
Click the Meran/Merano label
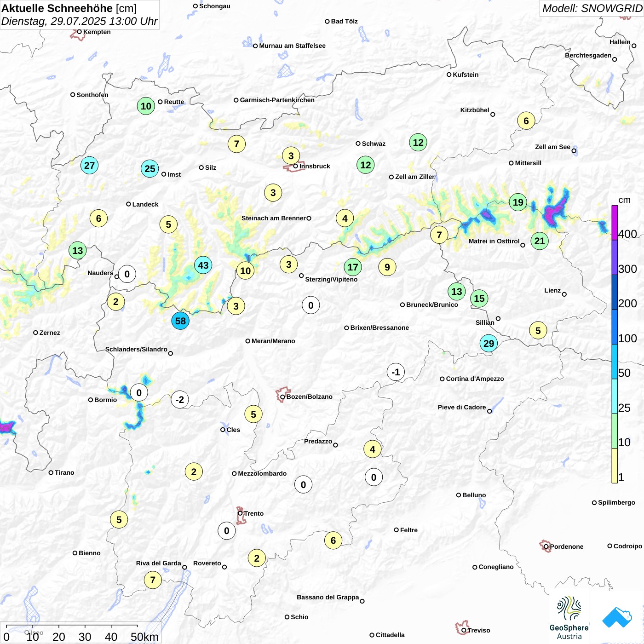click(x=273, y=341)
